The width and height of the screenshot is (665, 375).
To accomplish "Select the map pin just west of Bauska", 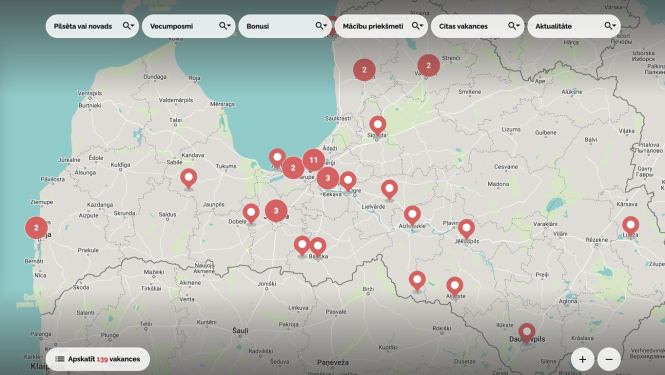I will tap(302, 246).
